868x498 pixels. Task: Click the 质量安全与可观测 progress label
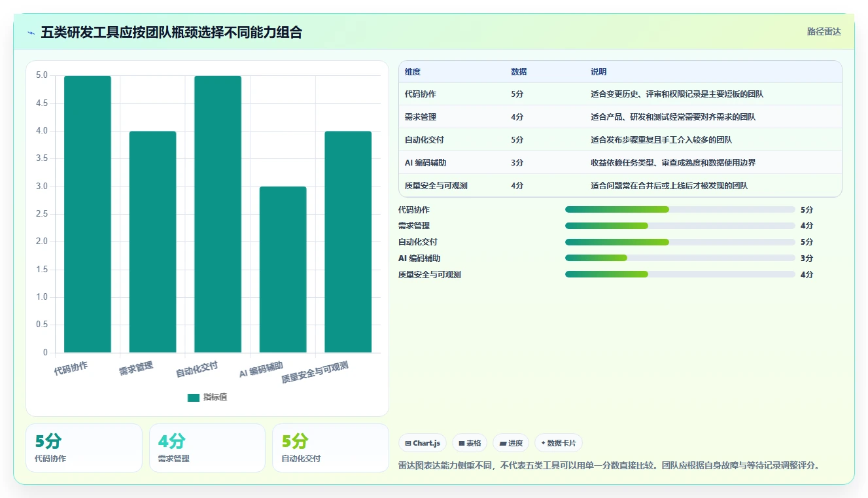[x=430, y=274]
